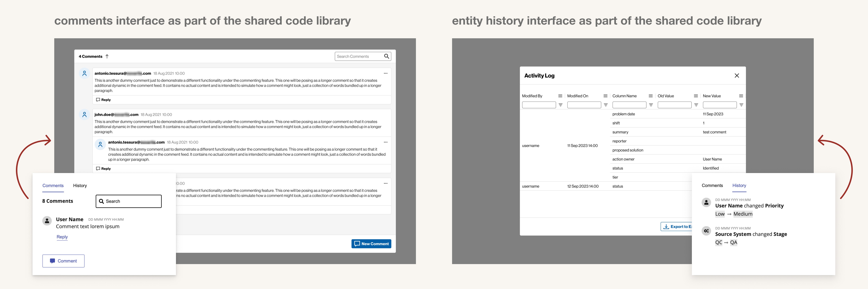868x289 pixels.
Task: Click filter icon beside Modified On filter box
Action: [605, 105]
